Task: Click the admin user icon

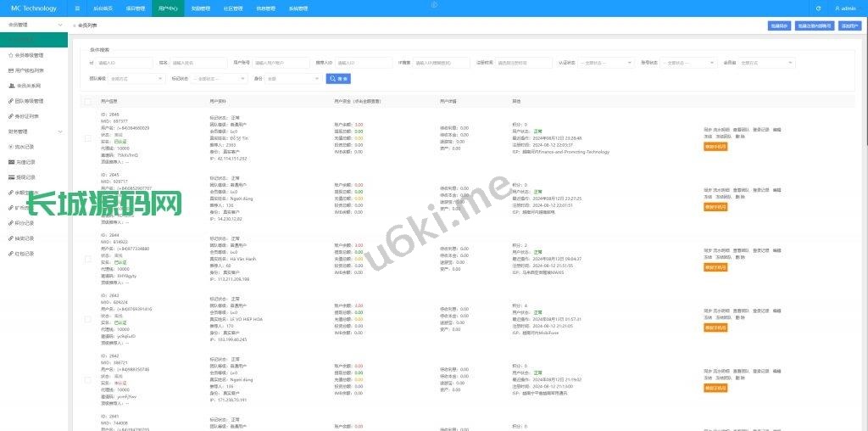Action: click(837, 8)
